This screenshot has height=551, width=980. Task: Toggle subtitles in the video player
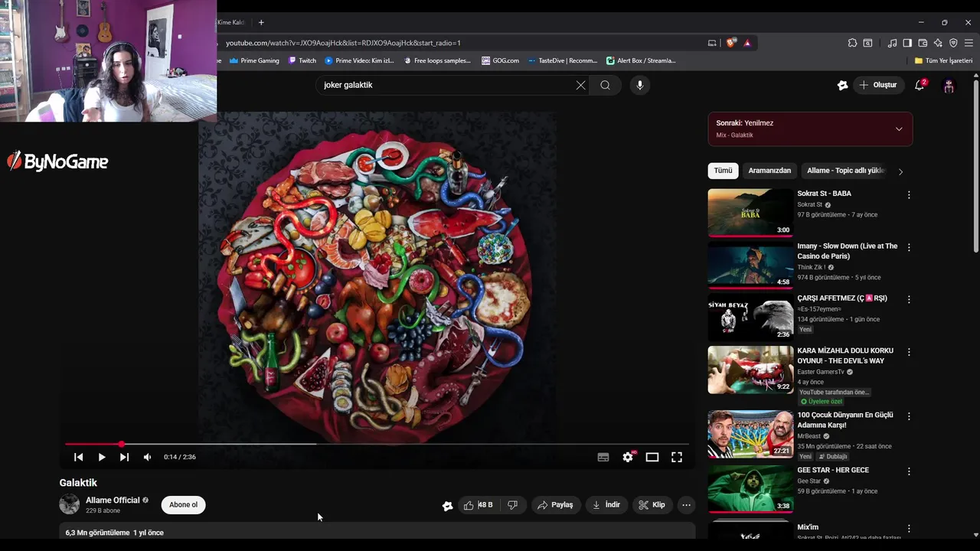tap(603, 457)
